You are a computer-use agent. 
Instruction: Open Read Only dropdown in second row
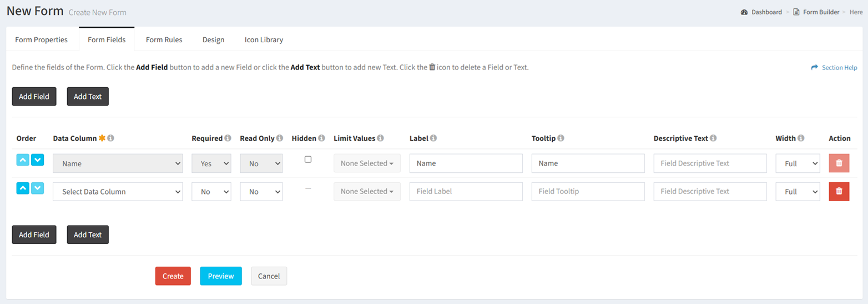[x=261, y=191]
